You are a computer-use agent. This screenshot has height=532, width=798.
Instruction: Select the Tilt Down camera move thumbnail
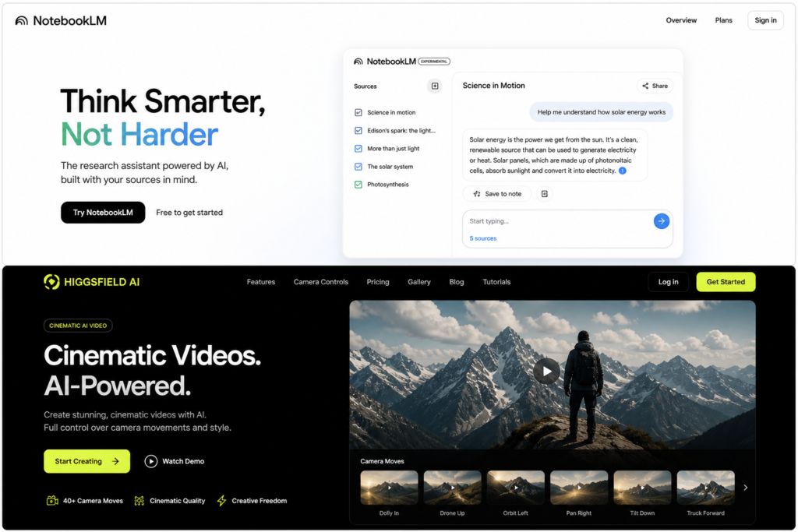coord(642,488)
